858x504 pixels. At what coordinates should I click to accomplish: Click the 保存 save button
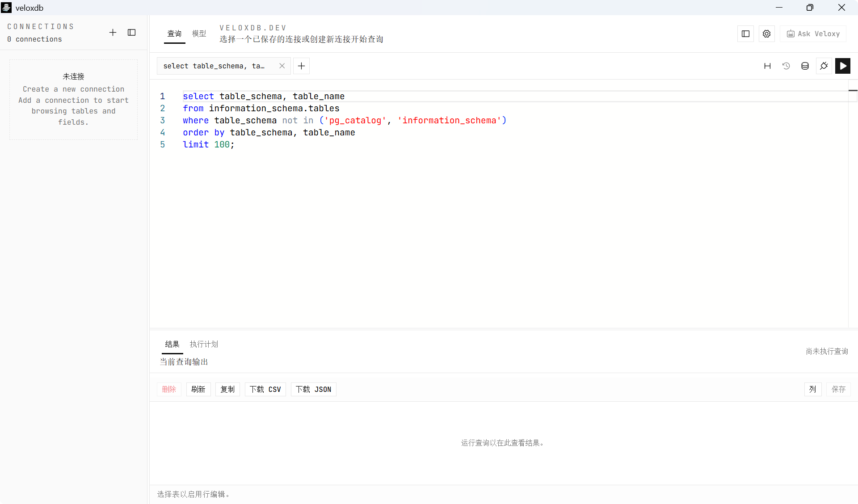838,390
